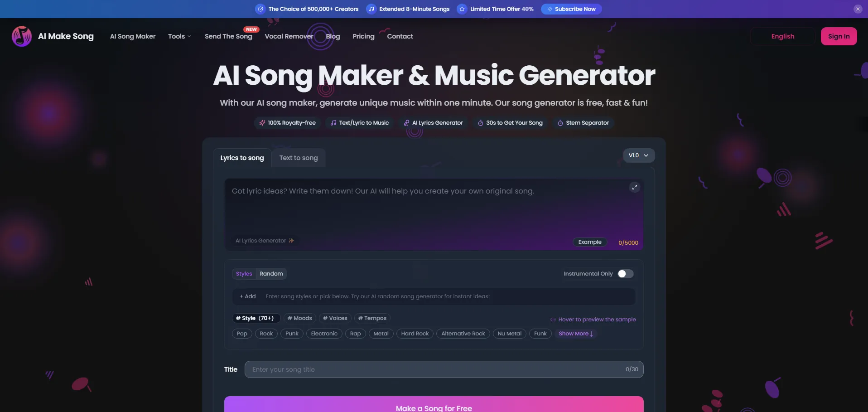
Task: Click the Stem Separator badge
Action: [x=583, y=123]
